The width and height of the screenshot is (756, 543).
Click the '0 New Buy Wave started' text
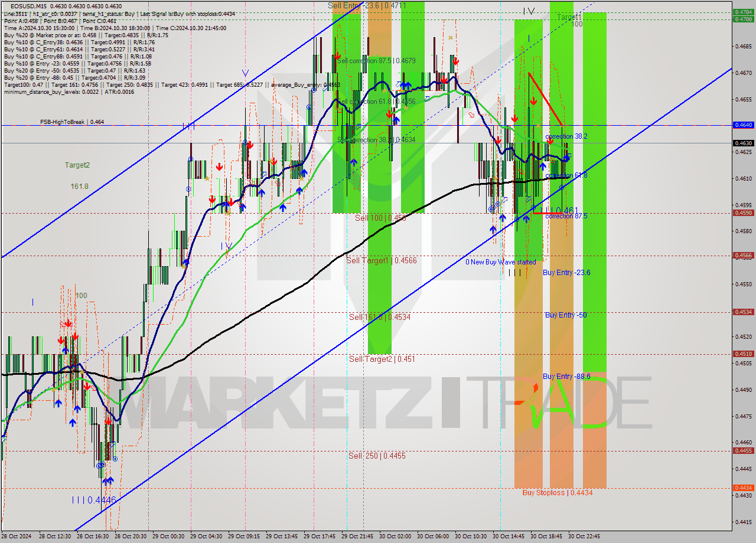click(501, 262)
